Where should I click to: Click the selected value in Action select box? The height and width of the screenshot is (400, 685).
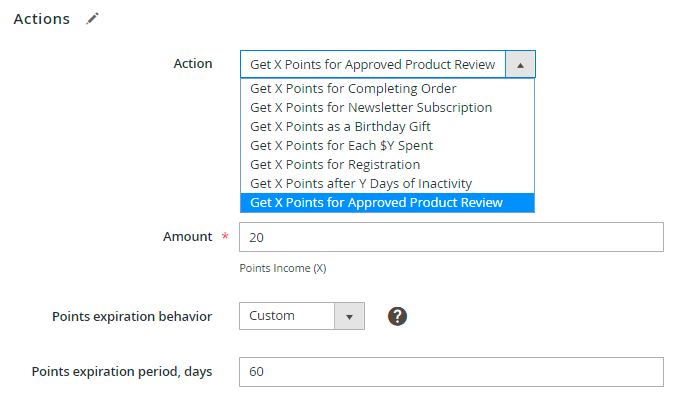coord(372,64)
